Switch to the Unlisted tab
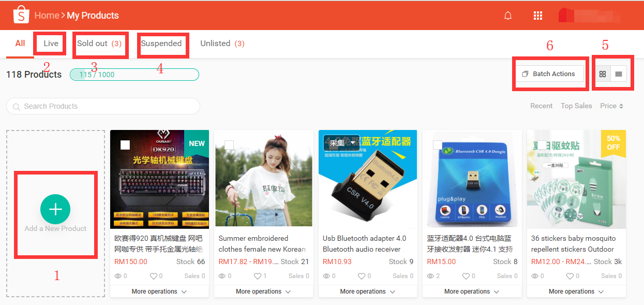This screenshot has width=644, height=305. coord(222,43)
